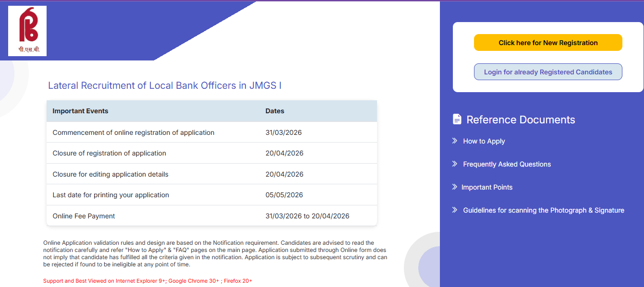Click the chevron icon before Important Points

click(x=454, y=187)
